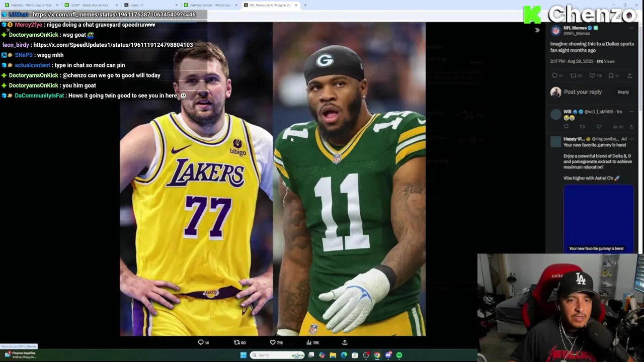Open the Finance headline taskbar widget
Screen dimensions: 644x362
tap(20, 355)
